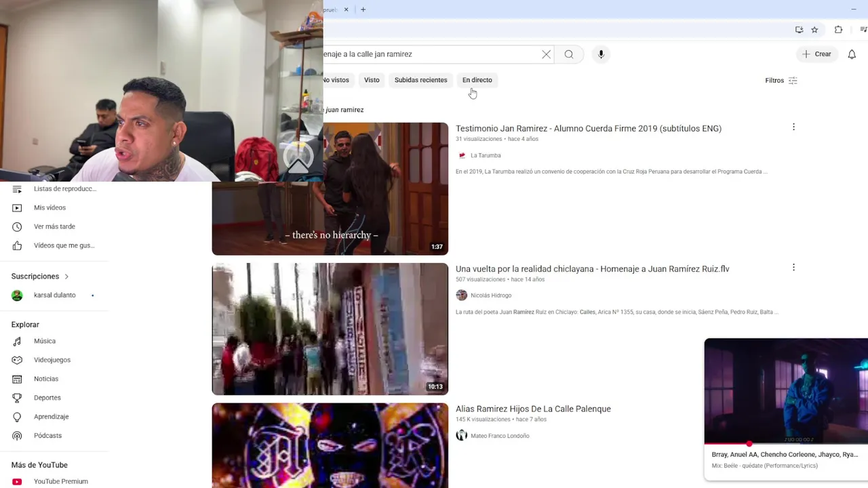
Task: Open Testimonio Jan Ramirez video title
Action: coord(589,128)
